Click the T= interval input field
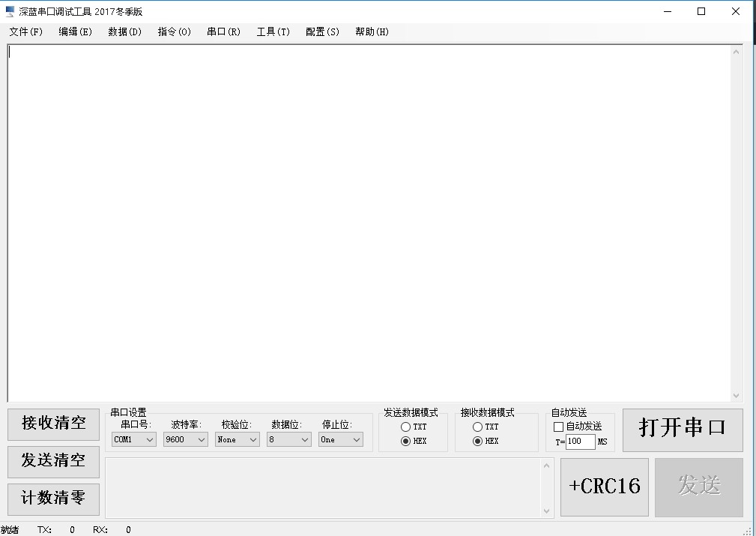Image resolution: width=756 pixels, height=536 pixels. (x=581, y=442)
